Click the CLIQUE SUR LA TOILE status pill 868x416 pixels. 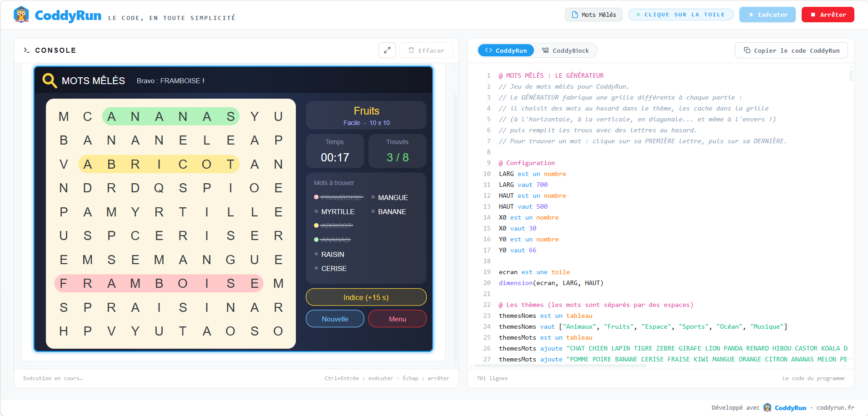tap(681, 15)
